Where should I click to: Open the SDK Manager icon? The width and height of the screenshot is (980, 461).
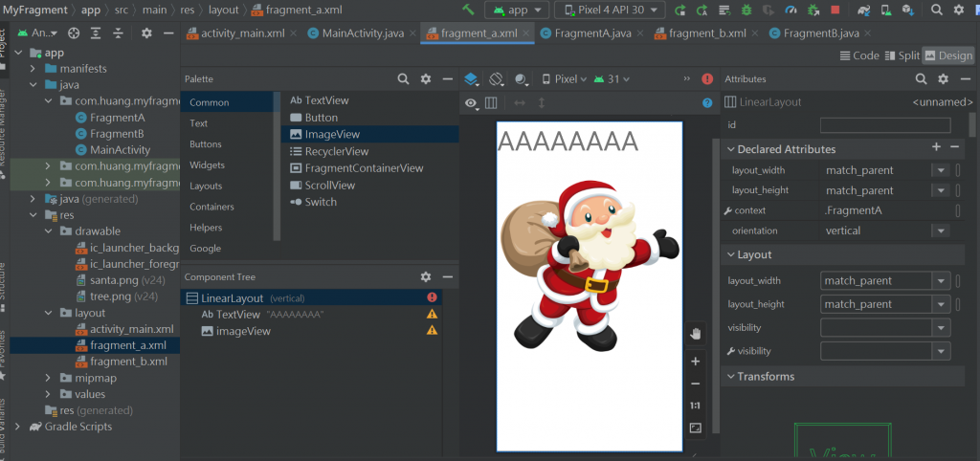(907, 10)
